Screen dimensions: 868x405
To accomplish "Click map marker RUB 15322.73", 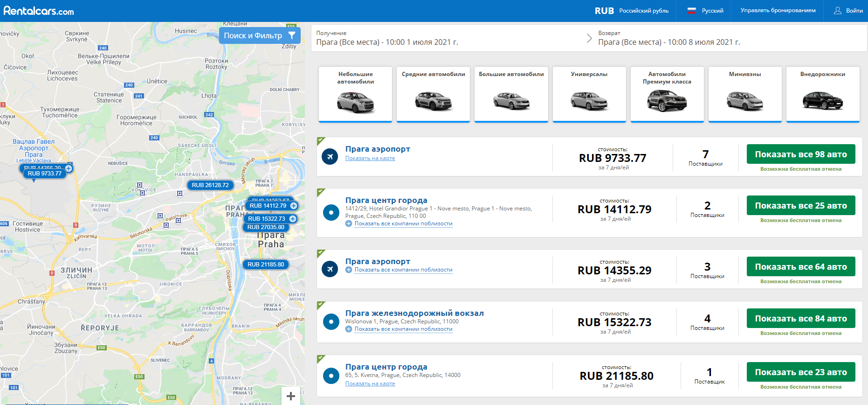I will tap(266, 219).
